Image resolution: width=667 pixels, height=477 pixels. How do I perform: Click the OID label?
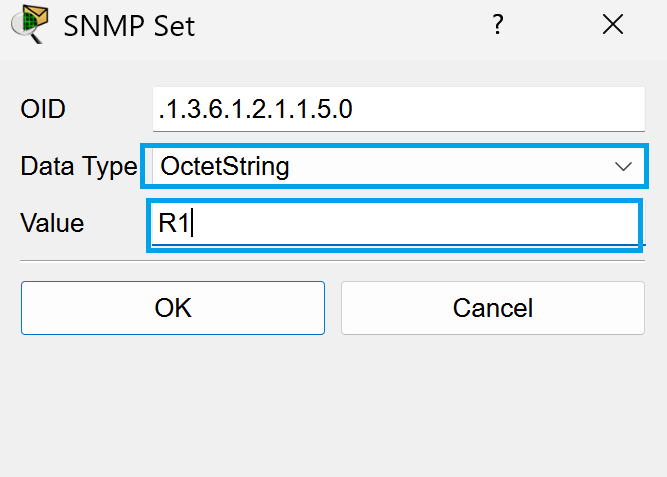coord(43,109)
